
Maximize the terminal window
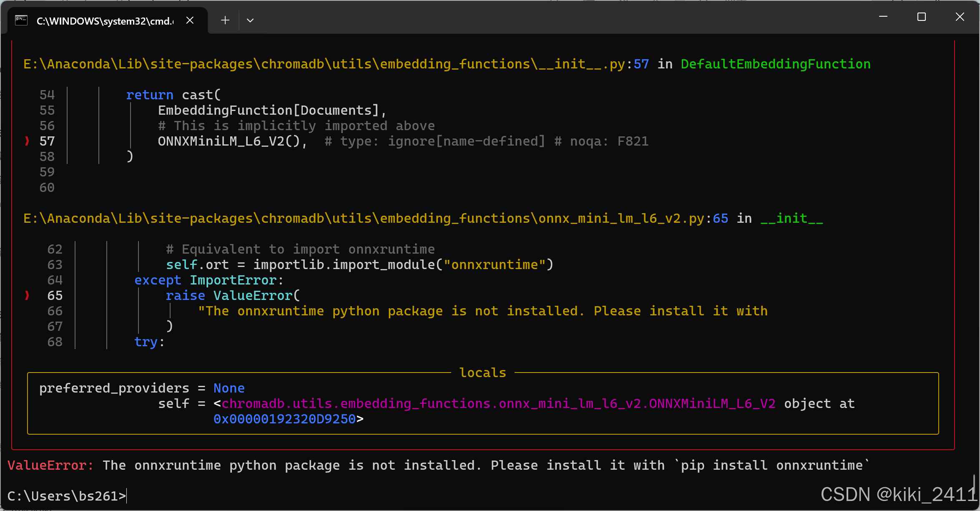coord(921,17)
